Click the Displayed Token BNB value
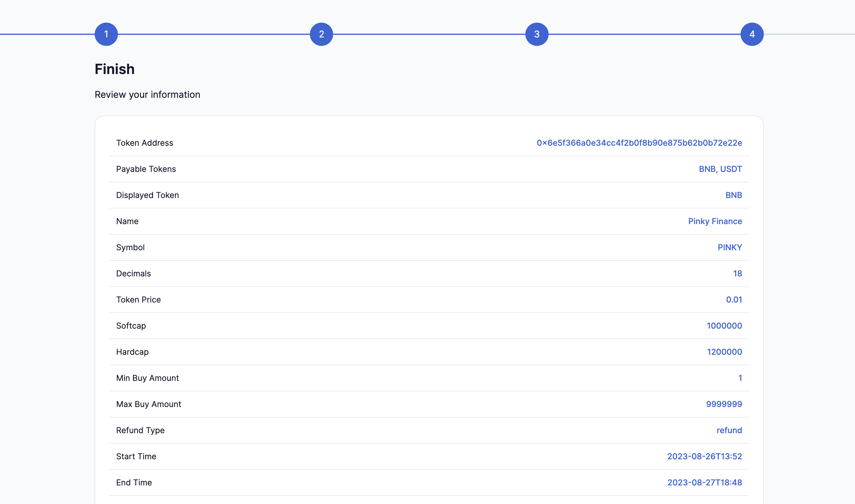Image resolution: width=855 pixels, height=504 pixels. point(733,195)
